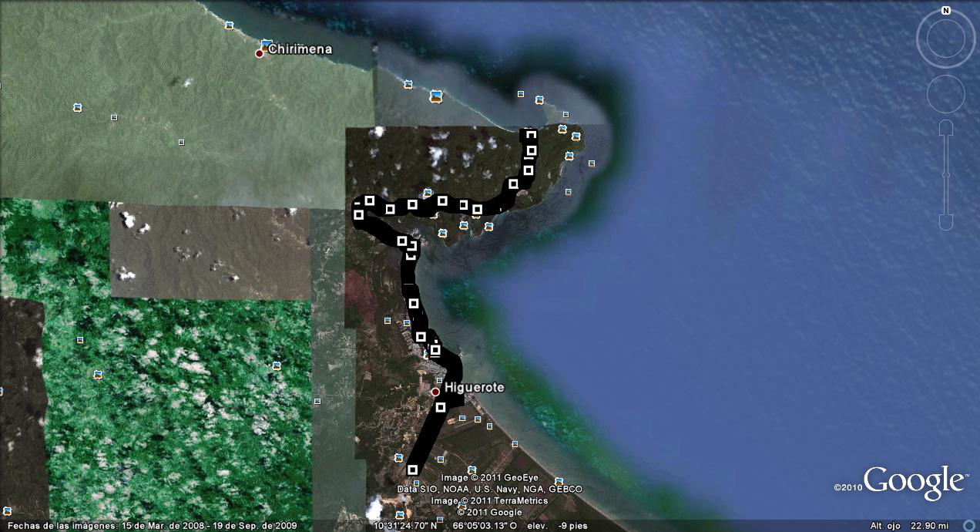Click the Google logo watermark

915,482
